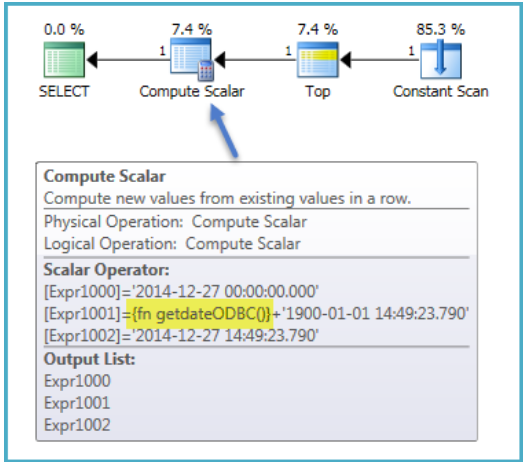Click the arrow between SELECT and Compute Scalar

[127, 60]
